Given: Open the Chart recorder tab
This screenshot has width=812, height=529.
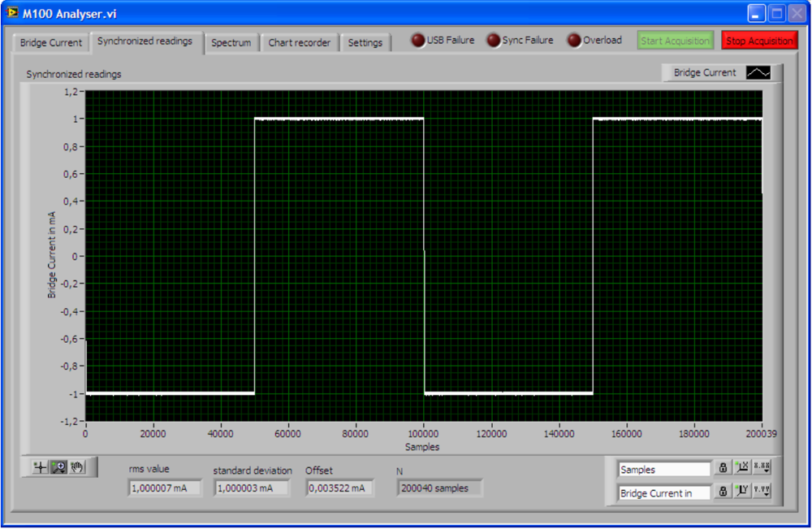Looking at the screenshot, I should pos(300,42).
